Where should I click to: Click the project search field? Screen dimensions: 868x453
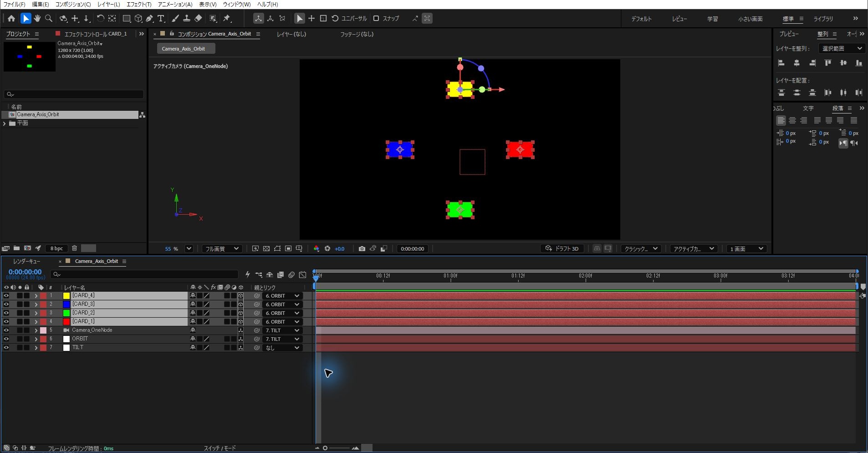(74, 94)
